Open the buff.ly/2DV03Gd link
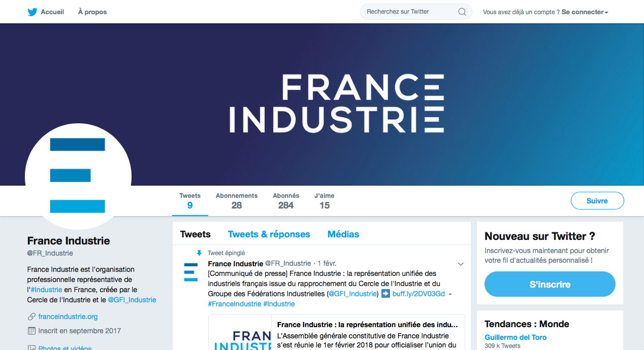The image size is (644, 350). coord(418,294)
